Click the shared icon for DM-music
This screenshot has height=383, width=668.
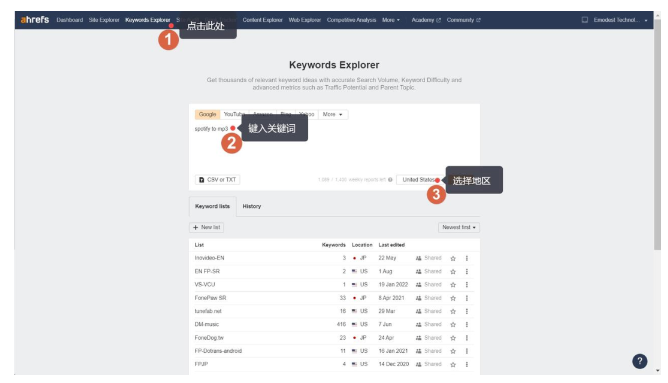[418, 325]
